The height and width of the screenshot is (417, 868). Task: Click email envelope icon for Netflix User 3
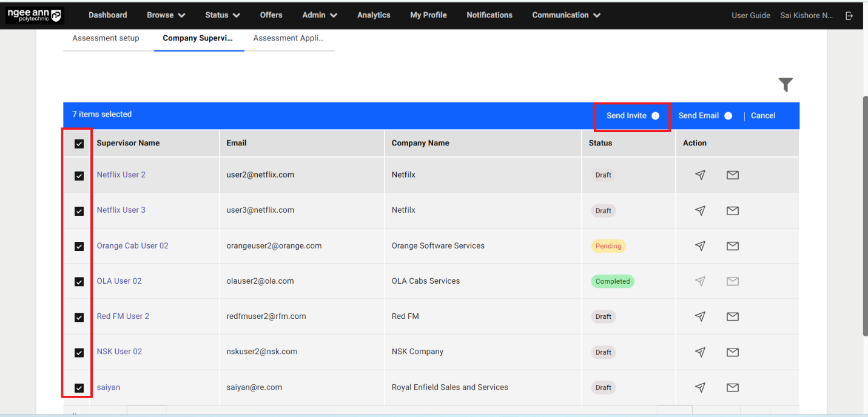pos(732,210)
